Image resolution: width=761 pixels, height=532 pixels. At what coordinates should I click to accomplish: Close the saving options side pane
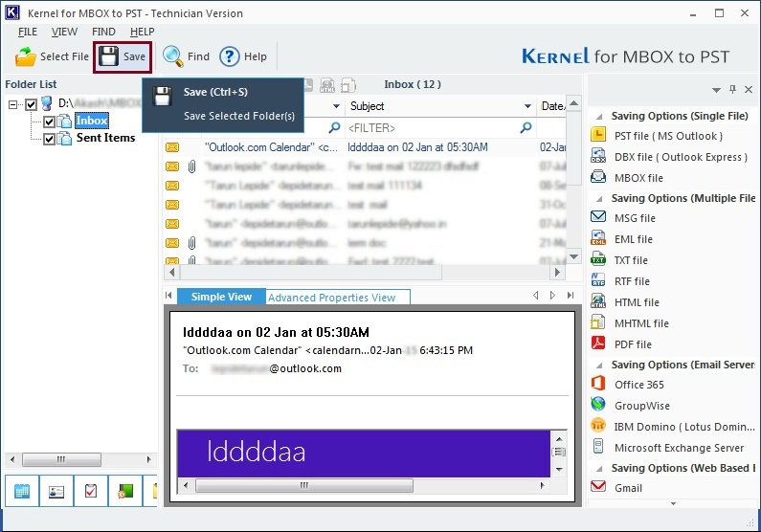749,89
